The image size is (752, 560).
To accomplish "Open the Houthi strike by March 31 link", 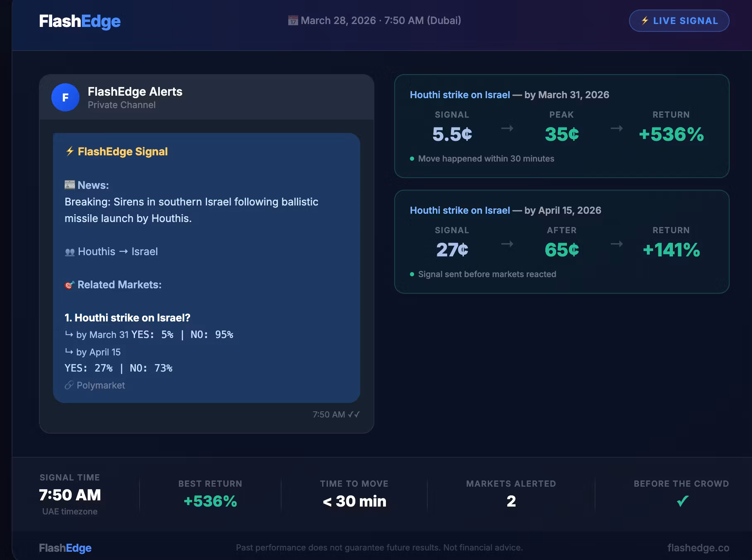I will coord(460,95).
